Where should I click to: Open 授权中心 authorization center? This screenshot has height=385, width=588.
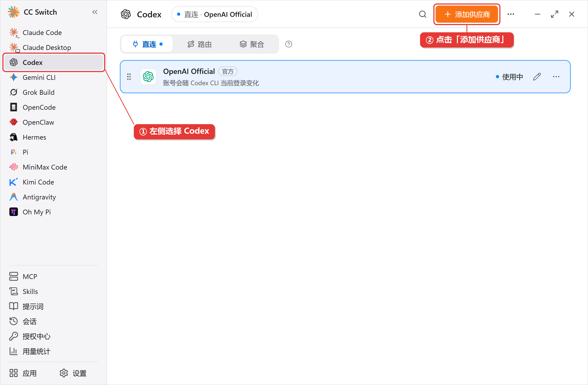[x=53, y=336]
